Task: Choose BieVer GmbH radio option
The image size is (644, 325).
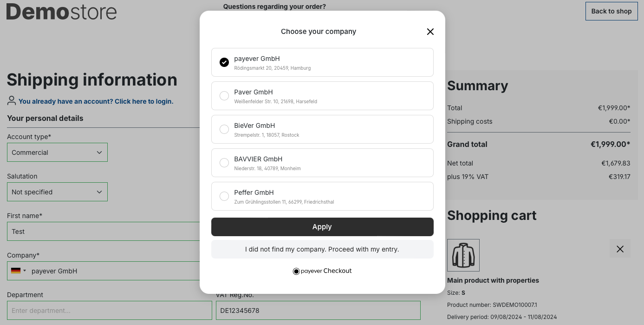Action: (x=224, y=129)
